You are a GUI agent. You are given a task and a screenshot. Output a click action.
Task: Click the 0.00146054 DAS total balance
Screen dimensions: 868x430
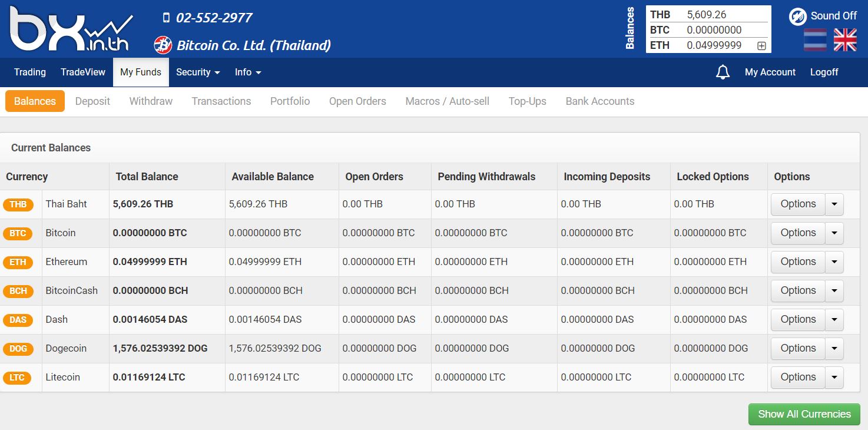pos(150,320)
